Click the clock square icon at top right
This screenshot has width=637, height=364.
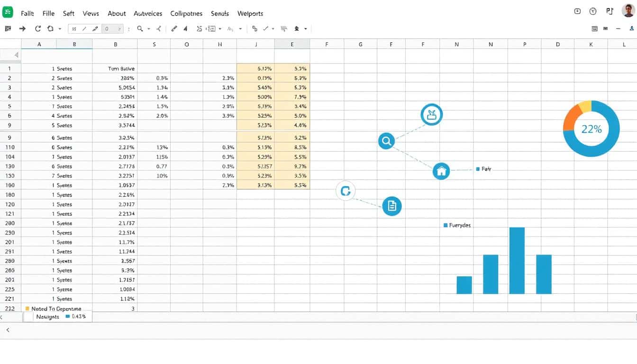tap(577, 11)
